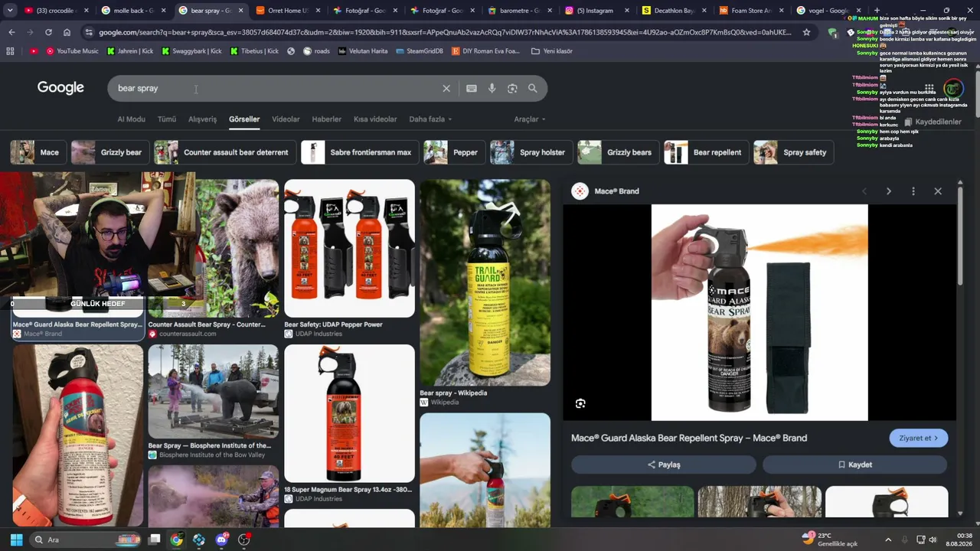Open the apps shortcut in bookmarks bar

10,51
